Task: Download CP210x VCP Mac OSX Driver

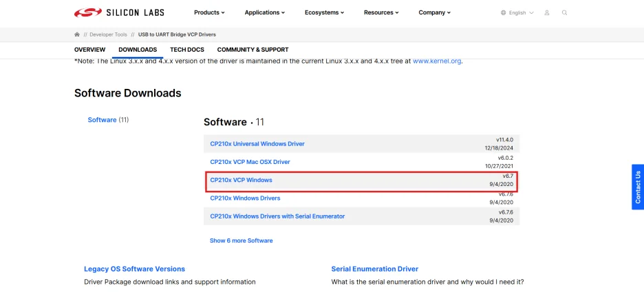Action: click(x=250, y=162)
